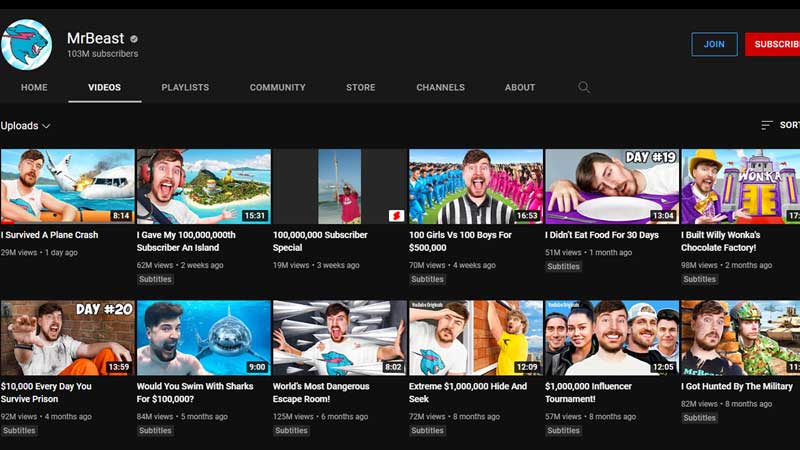
Task: Click '98M views · 2 months ago' text
Action: (x=727, y=265)
